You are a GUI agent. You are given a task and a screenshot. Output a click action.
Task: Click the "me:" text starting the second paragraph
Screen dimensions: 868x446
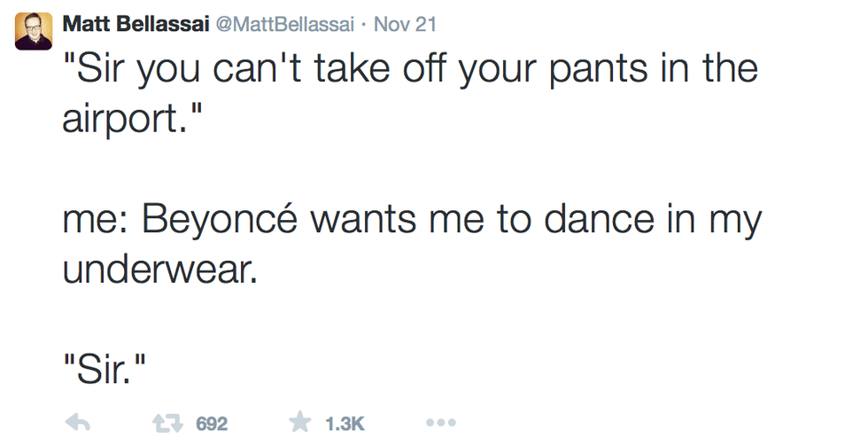pos(93,221)
